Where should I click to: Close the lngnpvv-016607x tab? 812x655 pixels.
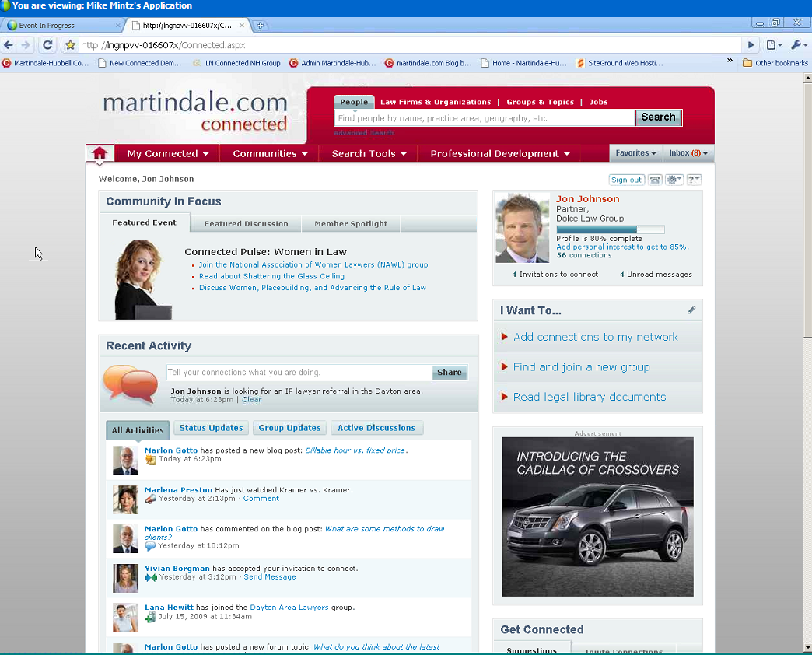pyautogui.click(x=241, y=25)
